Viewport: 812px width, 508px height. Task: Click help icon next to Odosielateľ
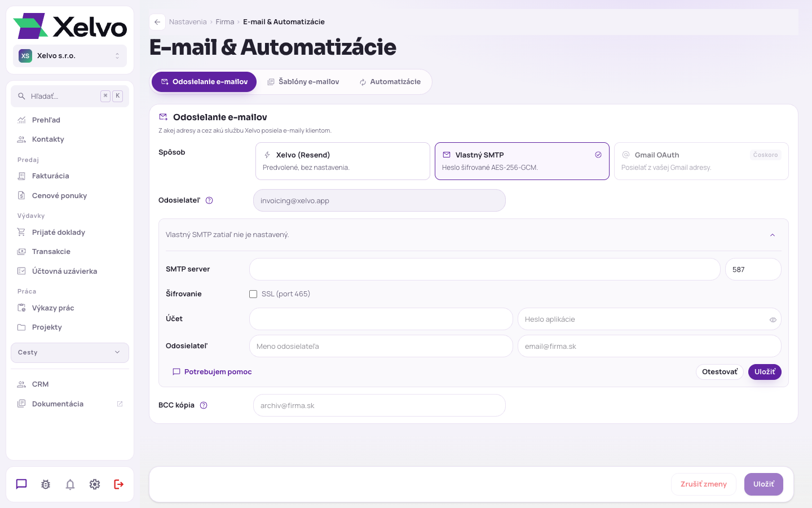209,200
